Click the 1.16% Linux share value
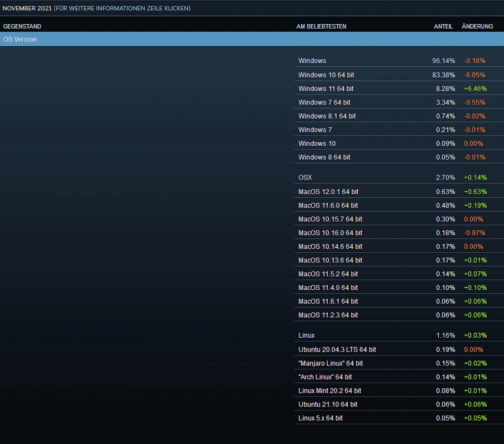This screenshot has height=444, width=504. pyautogui.click(x=446, y=335)
